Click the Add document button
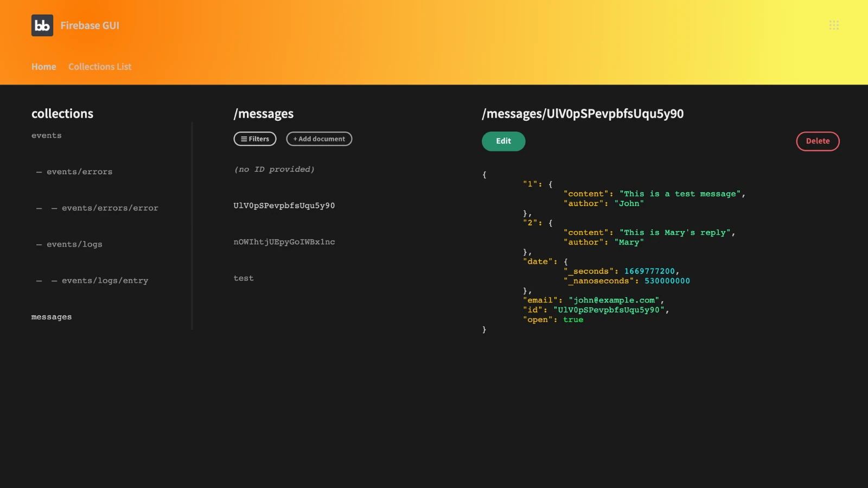Image resolution: width=868 pixels, height=488 pixels. (x=319, y=139)
